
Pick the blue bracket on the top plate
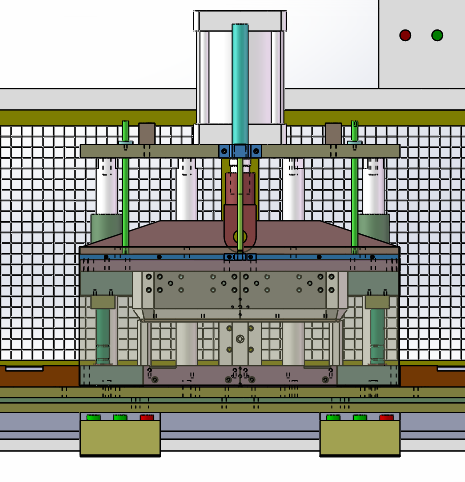click(x=240, y=151)
